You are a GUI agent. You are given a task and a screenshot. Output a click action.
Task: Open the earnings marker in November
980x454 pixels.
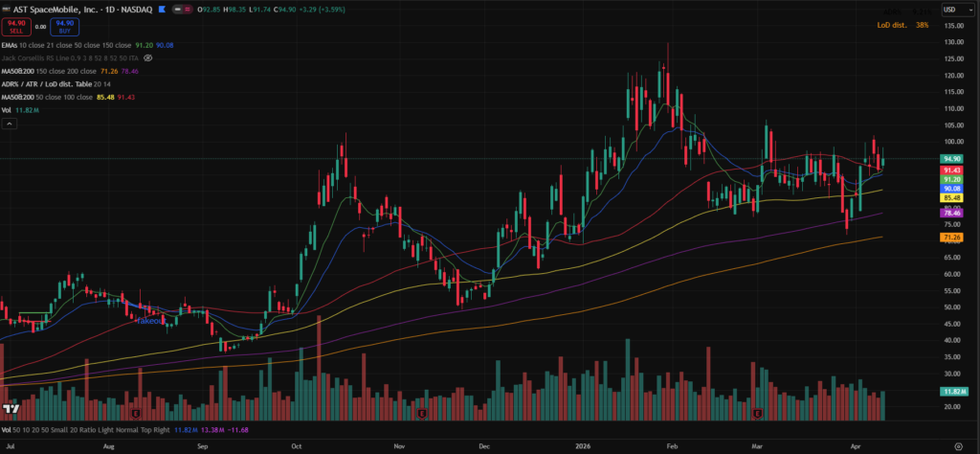[422, 413]
